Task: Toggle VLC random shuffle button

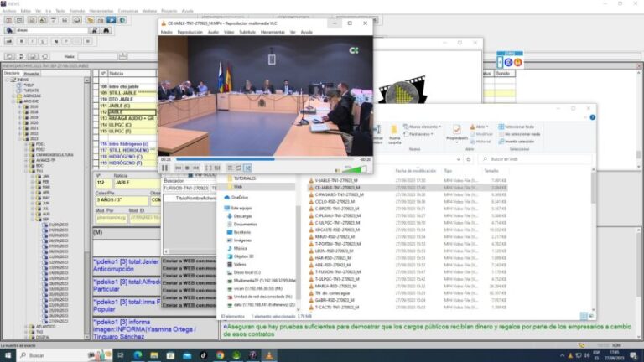Action: [248, 168]
